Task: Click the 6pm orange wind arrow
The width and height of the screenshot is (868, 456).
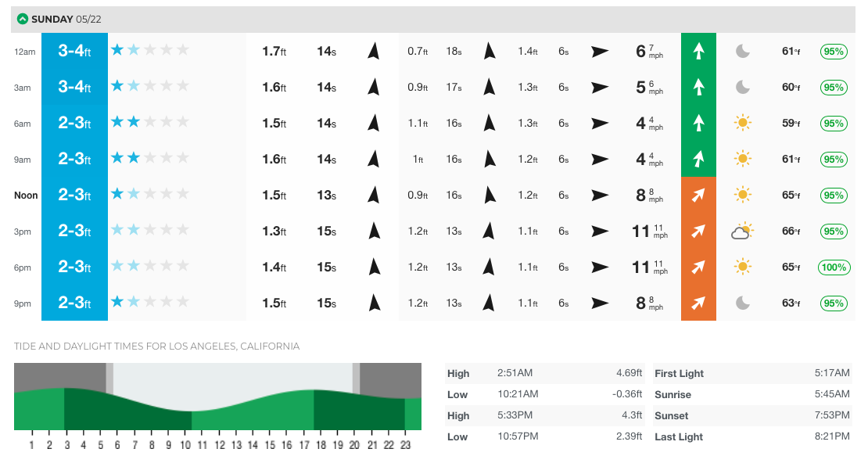Action: click(698, 267)
